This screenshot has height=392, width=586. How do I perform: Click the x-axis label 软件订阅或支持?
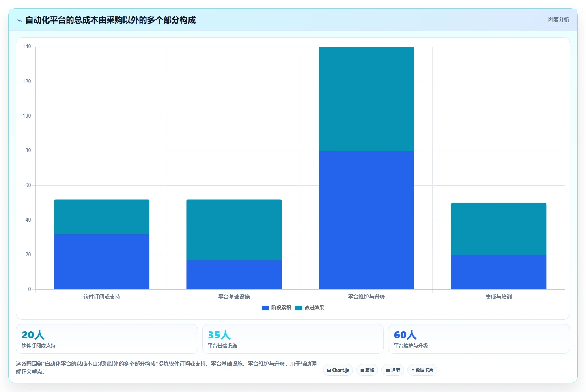[x=102, y=297]
